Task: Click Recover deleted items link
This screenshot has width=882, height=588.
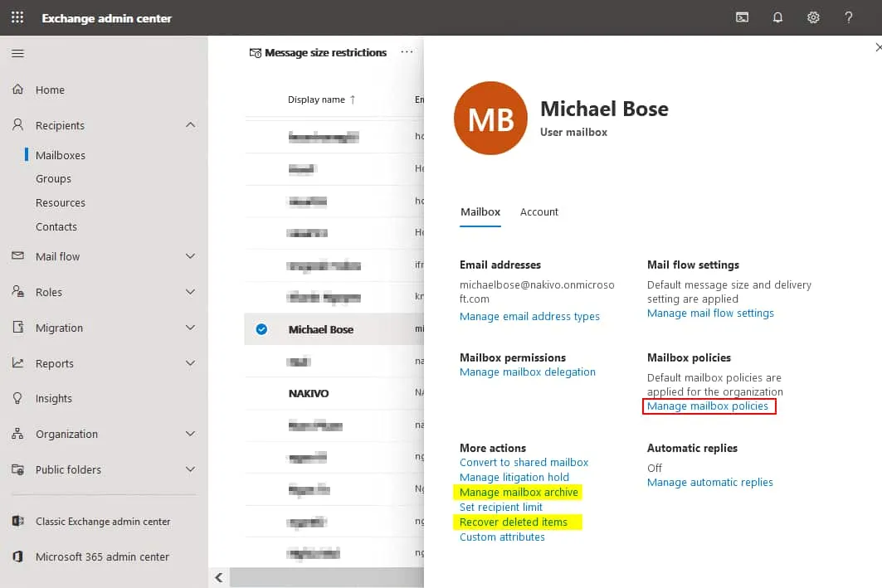Action: coord(514,522)
